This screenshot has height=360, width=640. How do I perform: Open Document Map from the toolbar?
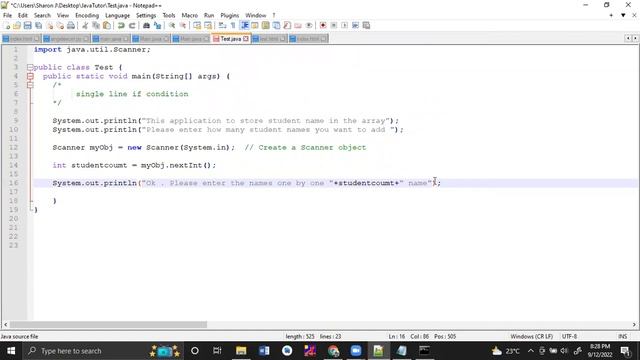(x=265, y=25)
